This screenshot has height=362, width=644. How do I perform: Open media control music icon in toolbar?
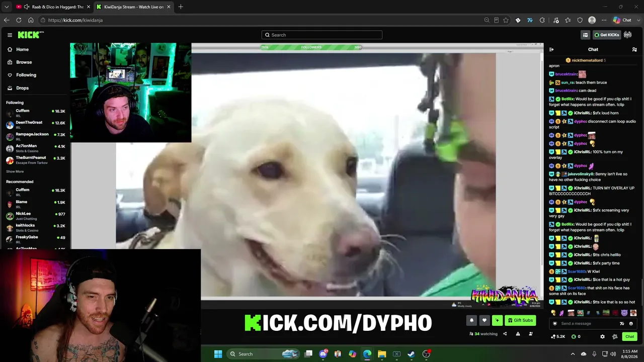click(556, 20)
